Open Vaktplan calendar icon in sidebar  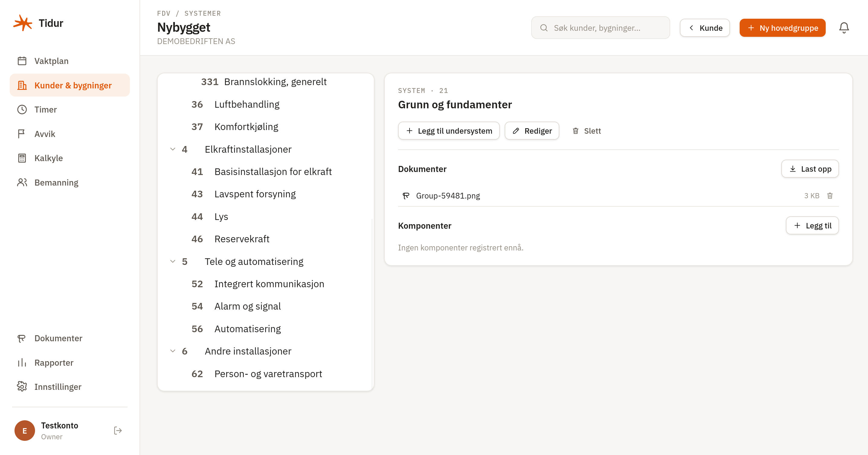click(x=22, y=61)
